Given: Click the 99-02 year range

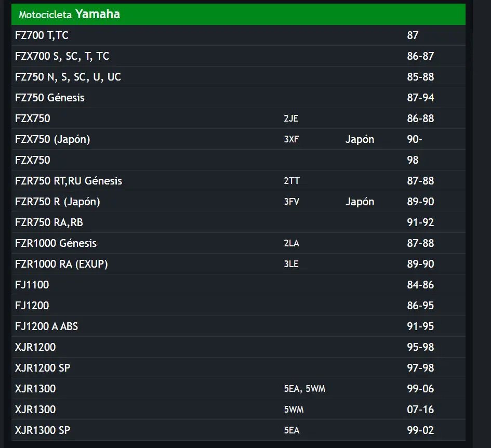Looking at the screenshot, I should [x=420, y=430].
